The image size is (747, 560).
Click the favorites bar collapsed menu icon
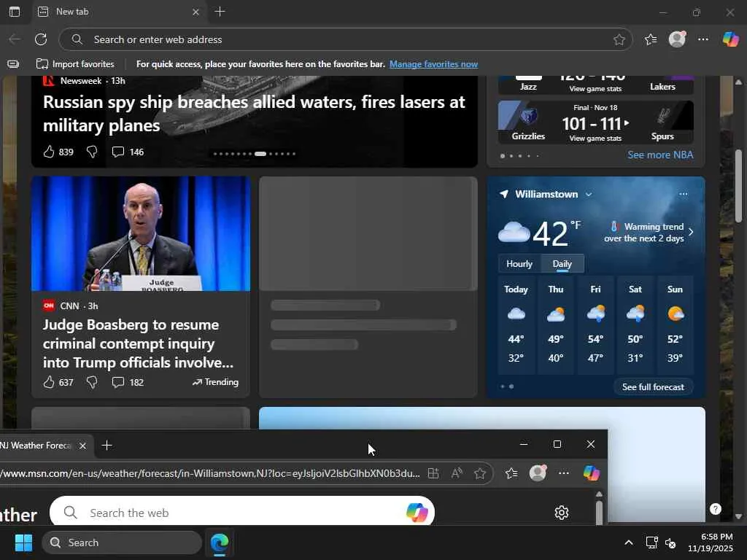13,64
